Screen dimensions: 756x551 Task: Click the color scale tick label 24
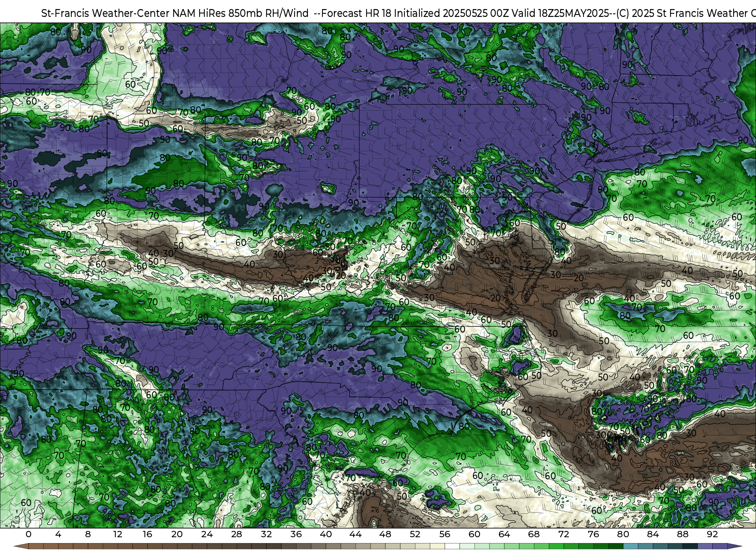coord(207,534)
